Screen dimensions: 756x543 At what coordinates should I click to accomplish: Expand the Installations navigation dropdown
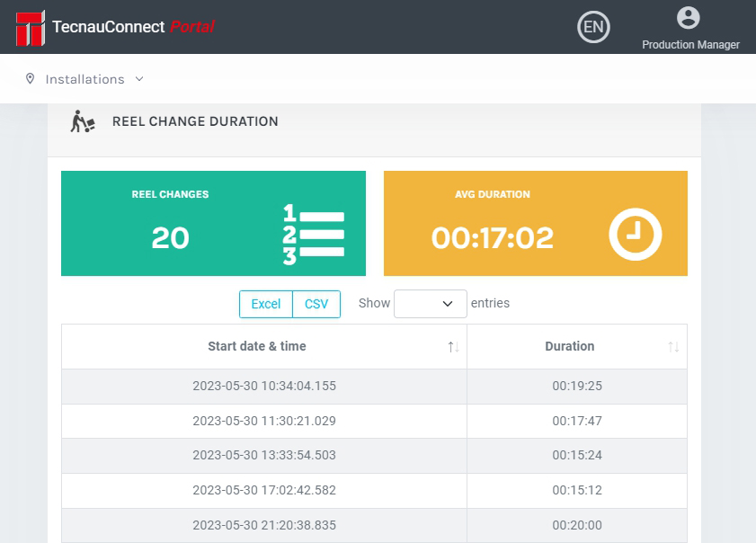click(x=139, y=79)
